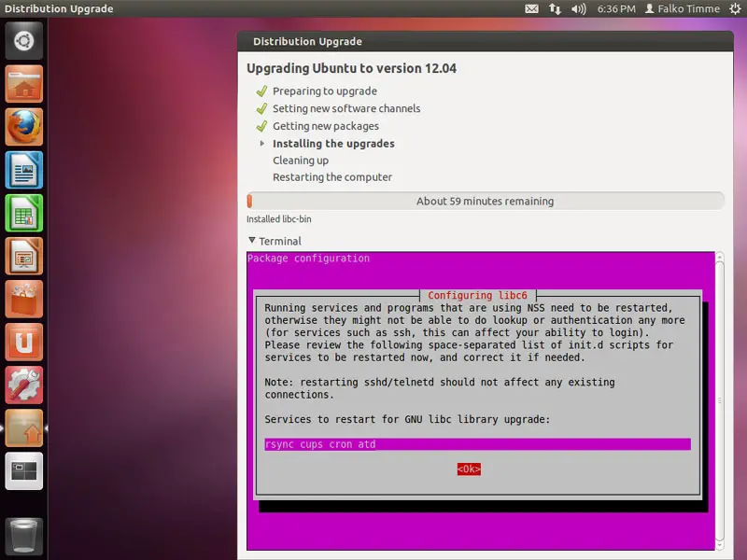Click the upgrade progress bar
Screen dimensions: 747x560
pyautogui.click(x=486, y=201)
